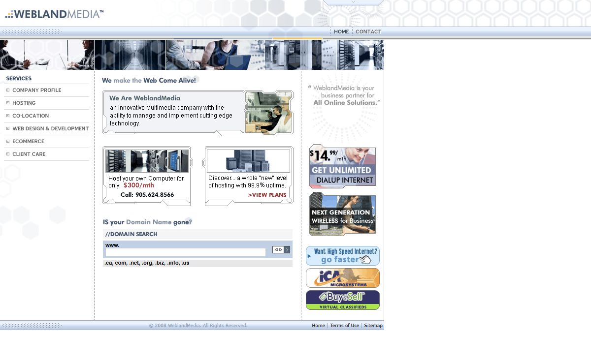Click the "© 2008 WeblandMedia. All Rights Reserved." notice
591x364 pixels.
pyautogui.click(x=198, y=326)
